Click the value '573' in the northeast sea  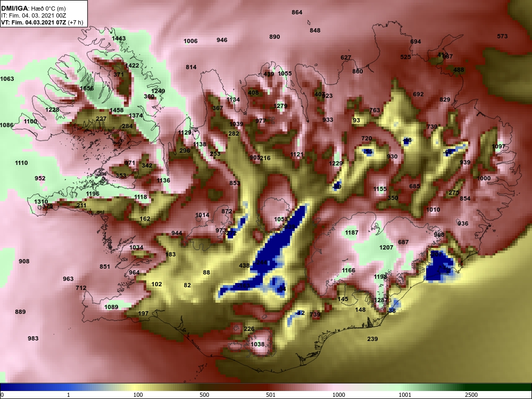(x=502, y=36)
